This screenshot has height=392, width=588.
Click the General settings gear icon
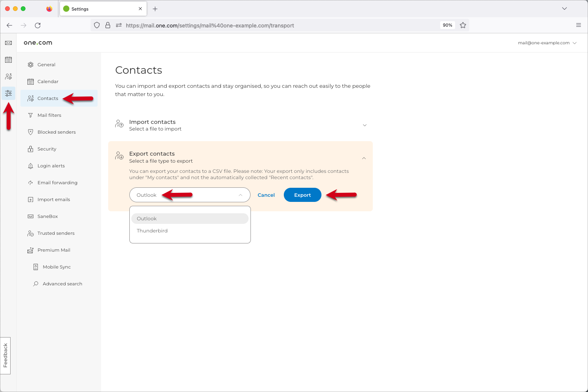[x=31, y=64]
